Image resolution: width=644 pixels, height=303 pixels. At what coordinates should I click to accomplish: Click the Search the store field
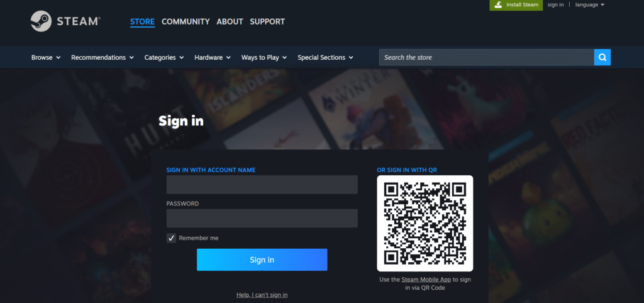487,57
